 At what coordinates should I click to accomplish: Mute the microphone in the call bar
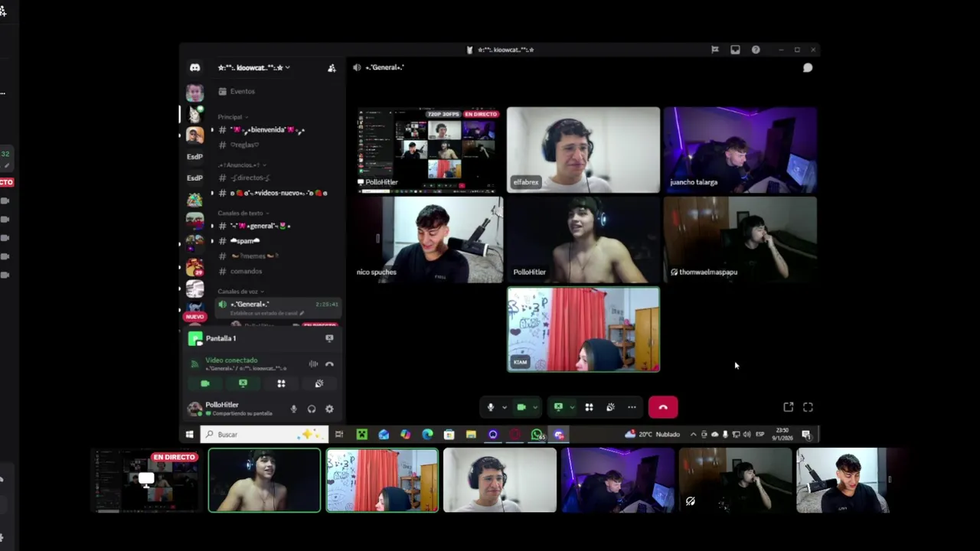pos(491,407)
